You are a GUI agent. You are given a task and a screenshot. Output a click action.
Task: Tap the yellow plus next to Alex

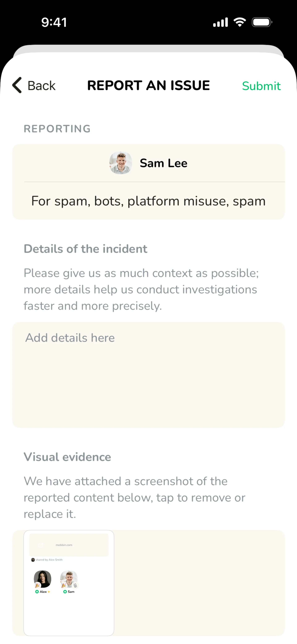pos(49,592)
